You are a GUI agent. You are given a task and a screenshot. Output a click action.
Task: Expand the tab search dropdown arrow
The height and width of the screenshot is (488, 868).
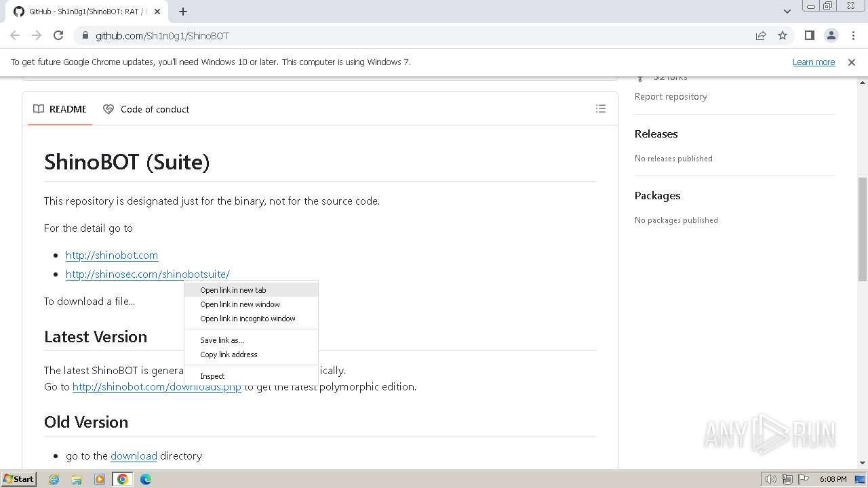pos(787,12)
